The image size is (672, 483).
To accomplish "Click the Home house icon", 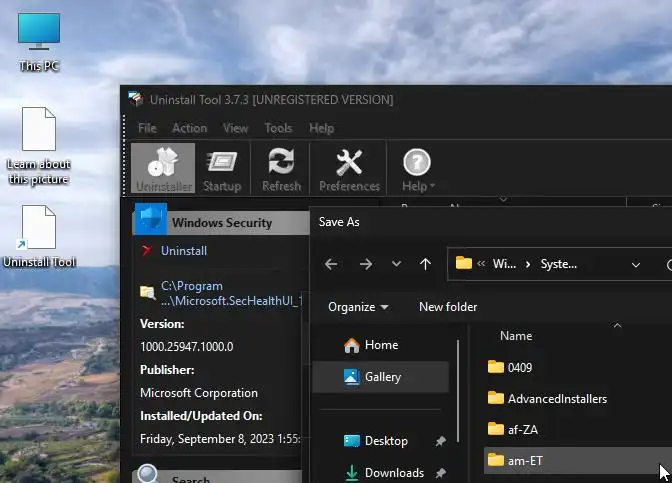I will pyautogui.click(x=351, y=345).
